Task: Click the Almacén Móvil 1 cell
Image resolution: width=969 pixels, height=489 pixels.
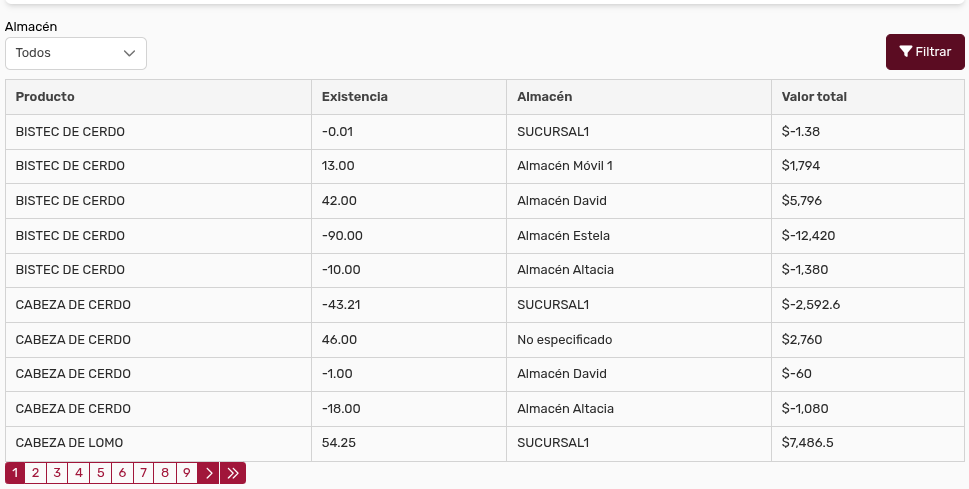Action: 564,166
